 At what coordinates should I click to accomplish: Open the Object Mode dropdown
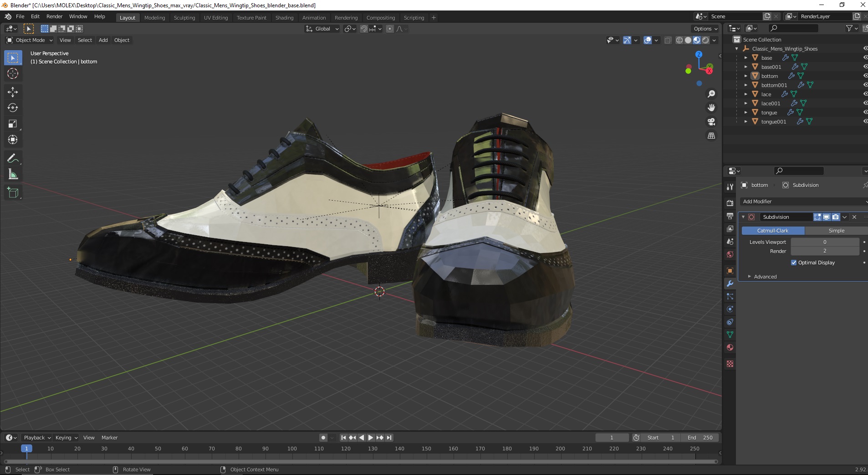[30, 40]
